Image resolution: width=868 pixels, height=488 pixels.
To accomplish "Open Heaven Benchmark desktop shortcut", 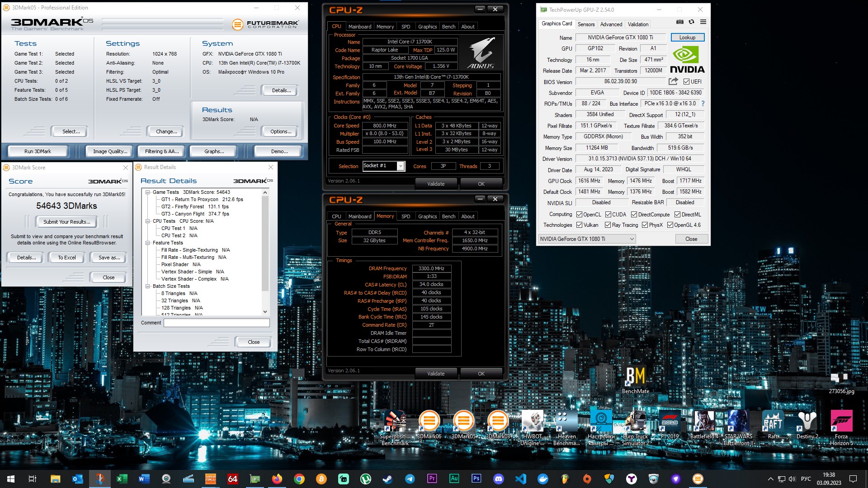I will coord(566,428).
